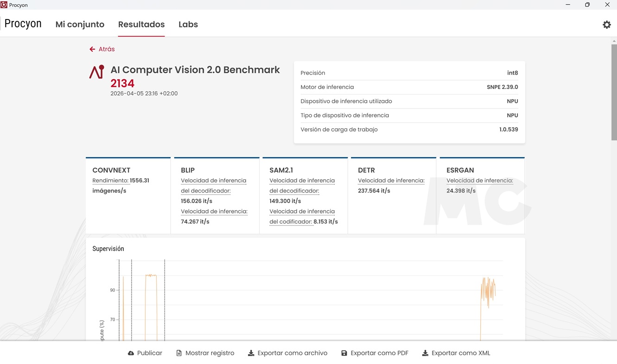This screenshot has width=617, height=364.
Task: Click the Mostrar registro button
Action: point(210,353)
